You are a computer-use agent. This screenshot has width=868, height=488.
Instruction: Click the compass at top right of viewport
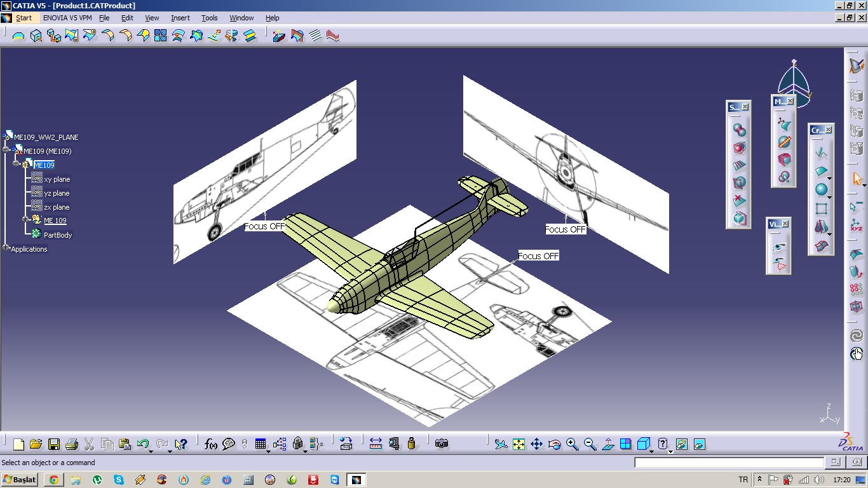pyautogui.click(x=794, y=83)
